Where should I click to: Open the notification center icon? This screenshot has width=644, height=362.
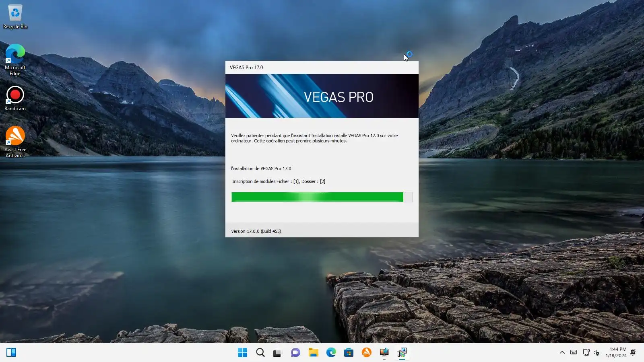[x=633, y=352]
